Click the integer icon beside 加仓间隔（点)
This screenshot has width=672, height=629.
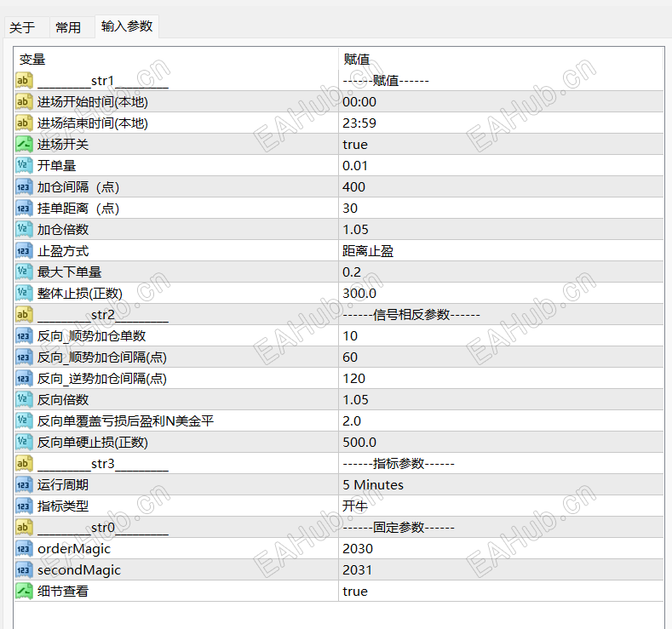coord(24,187)
